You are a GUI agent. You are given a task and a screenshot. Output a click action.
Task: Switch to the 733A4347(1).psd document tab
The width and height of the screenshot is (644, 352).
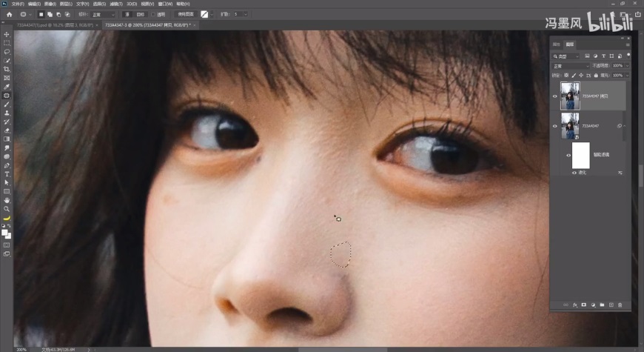(x=55, y=25)
